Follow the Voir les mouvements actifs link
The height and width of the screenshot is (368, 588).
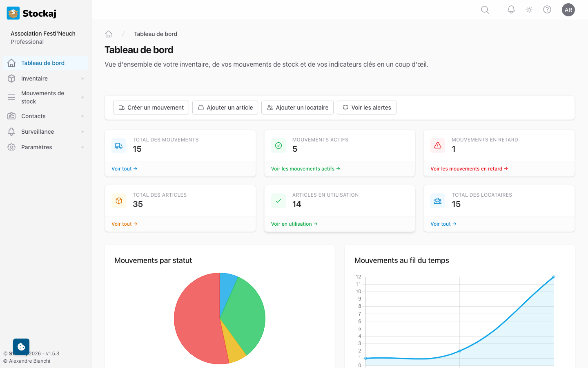tap(306, 168)
